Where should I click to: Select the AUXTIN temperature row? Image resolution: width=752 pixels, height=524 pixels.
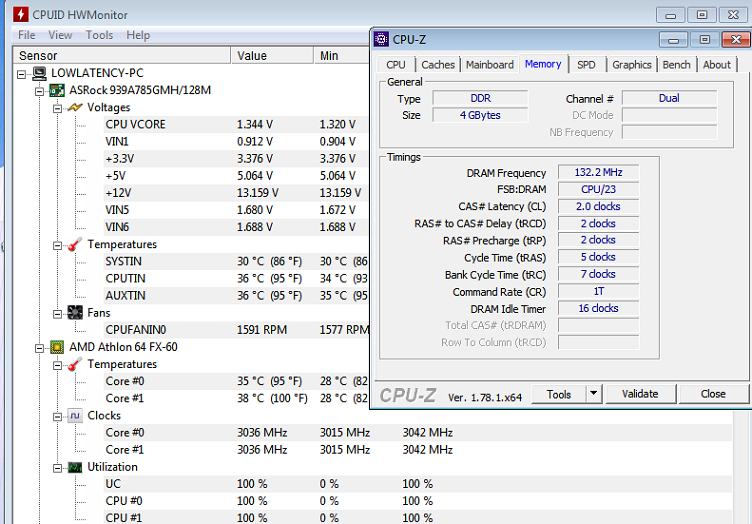[x=236, y=296]
